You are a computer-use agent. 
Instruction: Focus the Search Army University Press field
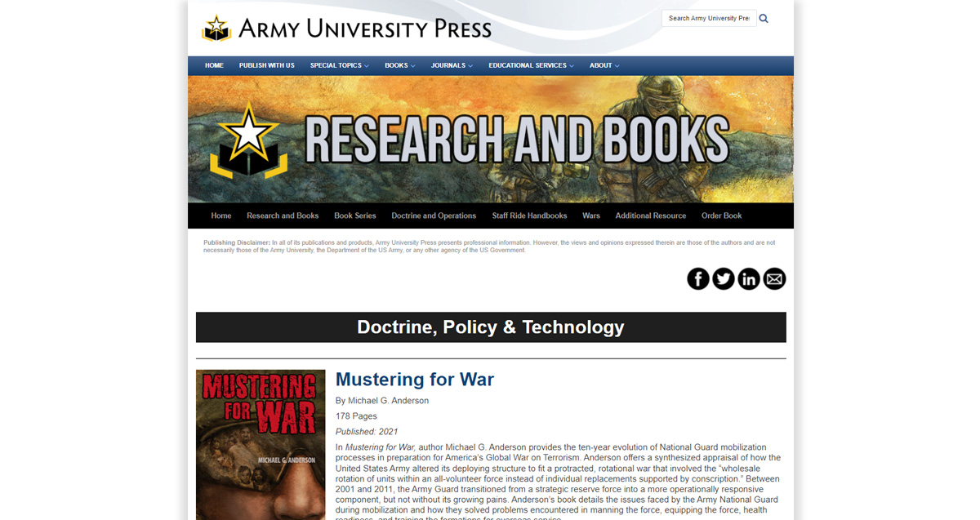click(x=709, y=18)
